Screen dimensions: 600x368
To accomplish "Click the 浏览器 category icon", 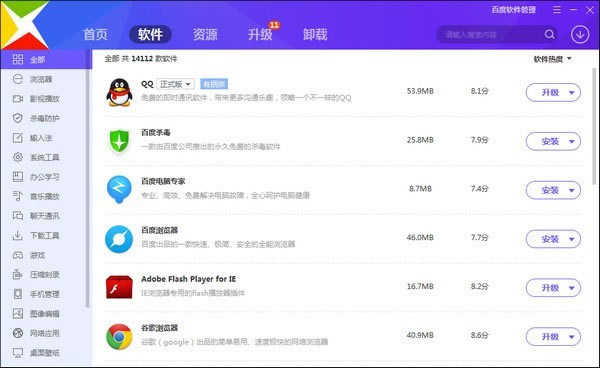I will (x=18, y=79).
